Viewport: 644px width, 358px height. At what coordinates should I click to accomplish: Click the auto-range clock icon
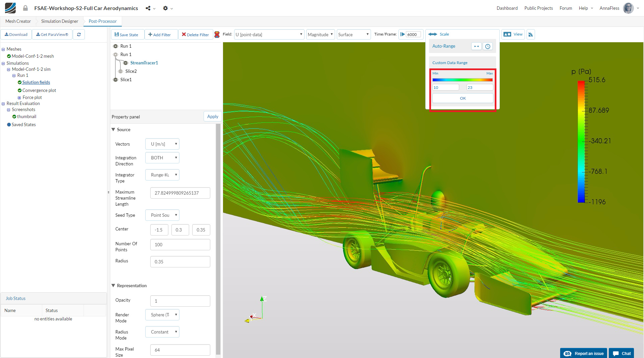(x=488, y=46)
